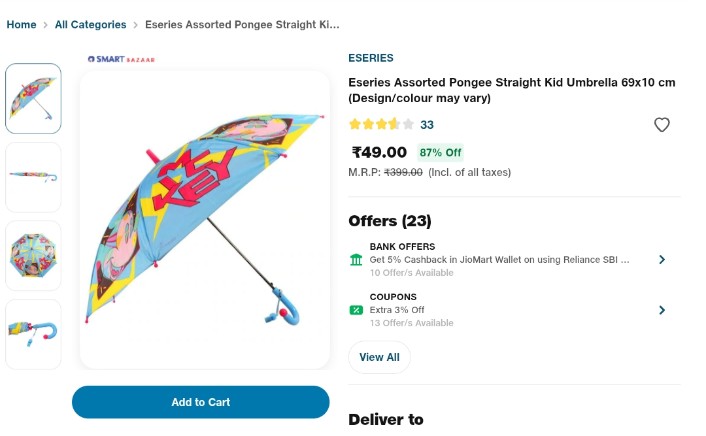Add product to wishlist with heart icon
706x436 pixels.
(x=661, y=125)
